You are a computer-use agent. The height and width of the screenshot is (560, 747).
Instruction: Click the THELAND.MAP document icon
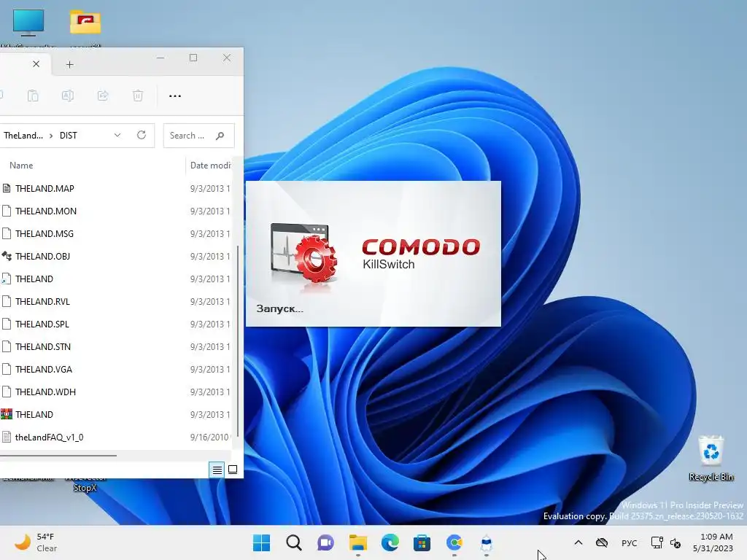[6, 188]
